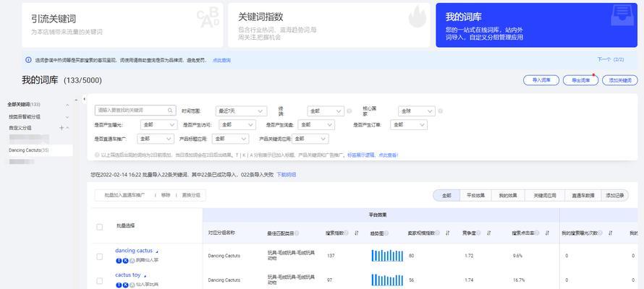This screenshot has width=644, height=289.
Task: Open the 是否直通车推广 dropdown
Action: [x=156, y=139]
